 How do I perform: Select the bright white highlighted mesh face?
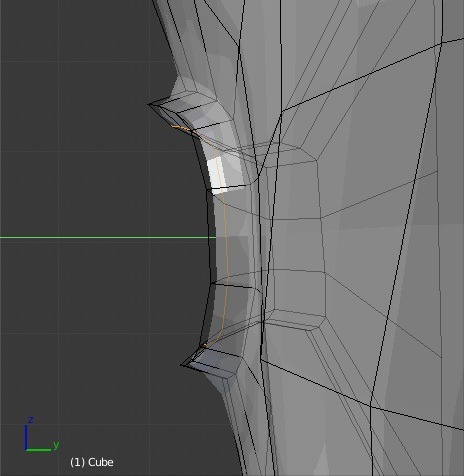tap(217, 176)
